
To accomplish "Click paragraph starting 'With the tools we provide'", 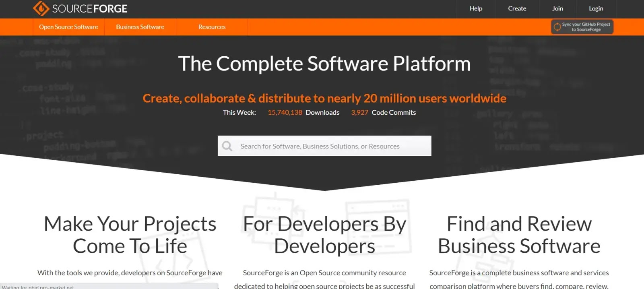I will pos(130,273).
